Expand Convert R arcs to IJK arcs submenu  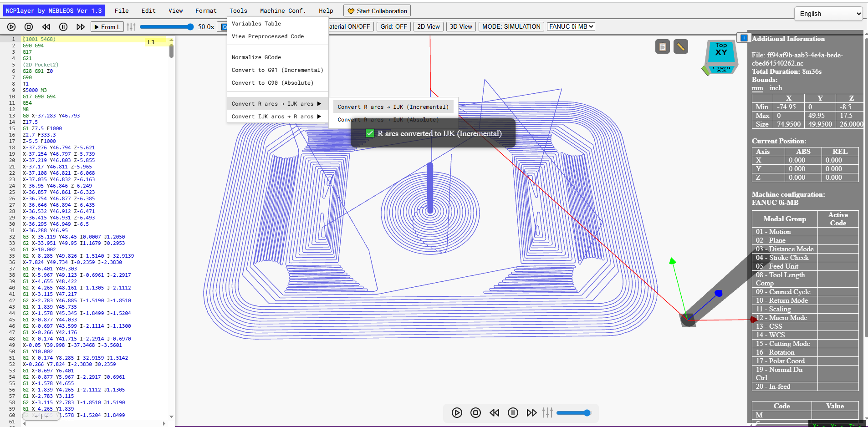[277, 104]
